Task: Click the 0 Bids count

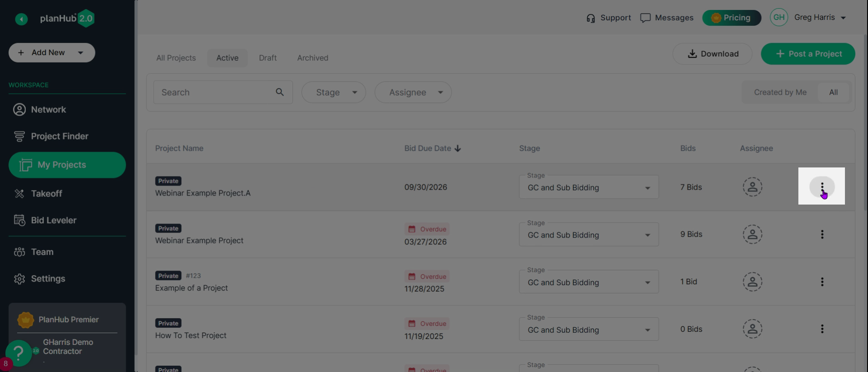Action: coord(691,329)
